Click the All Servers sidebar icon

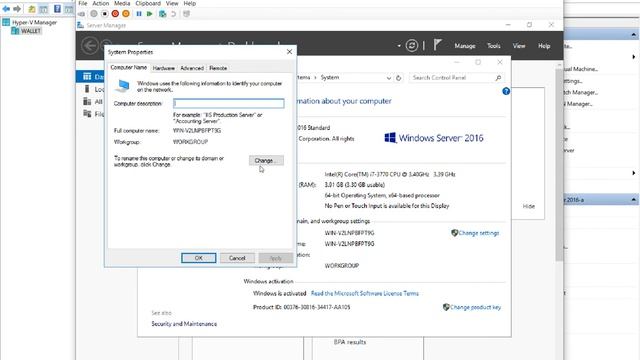click(87, 101)
